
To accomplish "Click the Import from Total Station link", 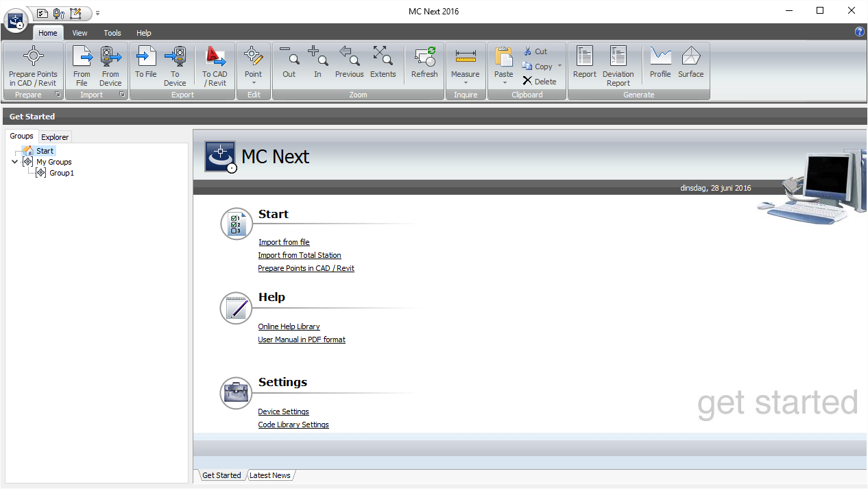I will (x=300, y=255).
